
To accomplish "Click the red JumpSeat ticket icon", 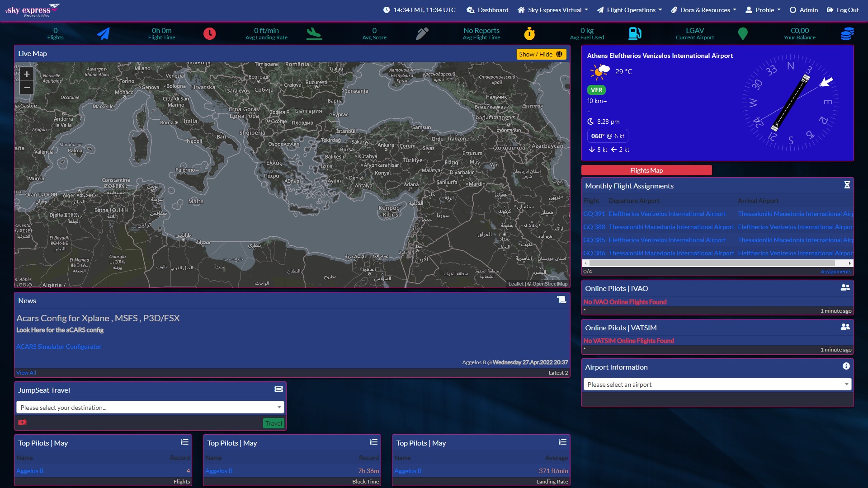I will (x=22, y=422).
